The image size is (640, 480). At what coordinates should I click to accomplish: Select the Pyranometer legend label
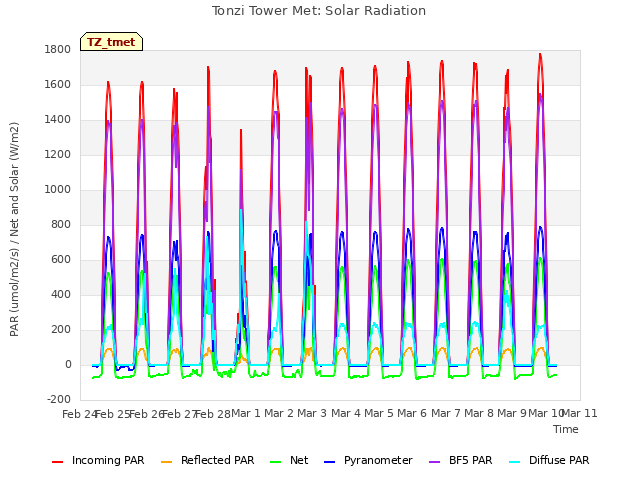378,460
